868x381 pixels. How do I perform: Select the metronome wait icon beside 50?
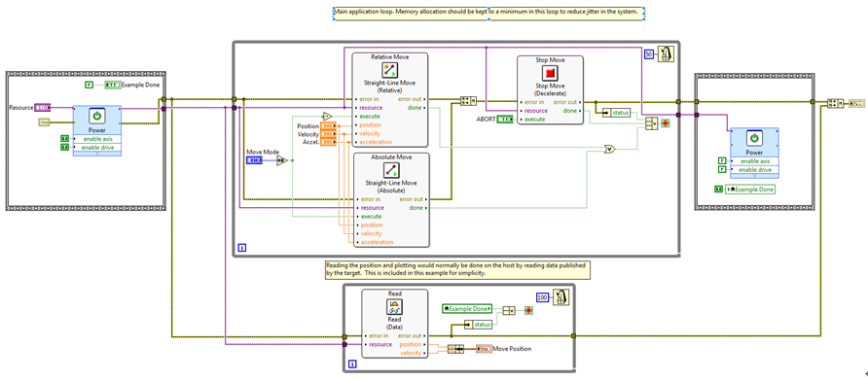[665, 53]
